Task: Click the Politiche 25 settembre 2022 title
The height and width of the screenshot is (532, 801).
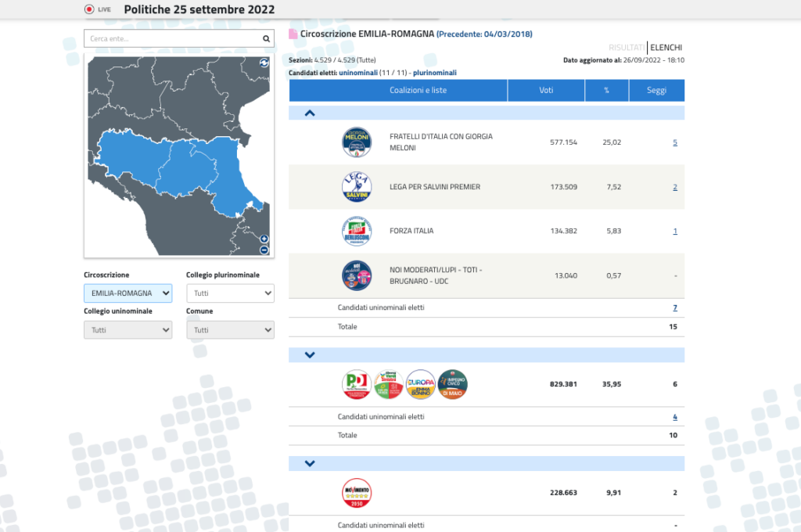Action: click(x=199, y=9)
